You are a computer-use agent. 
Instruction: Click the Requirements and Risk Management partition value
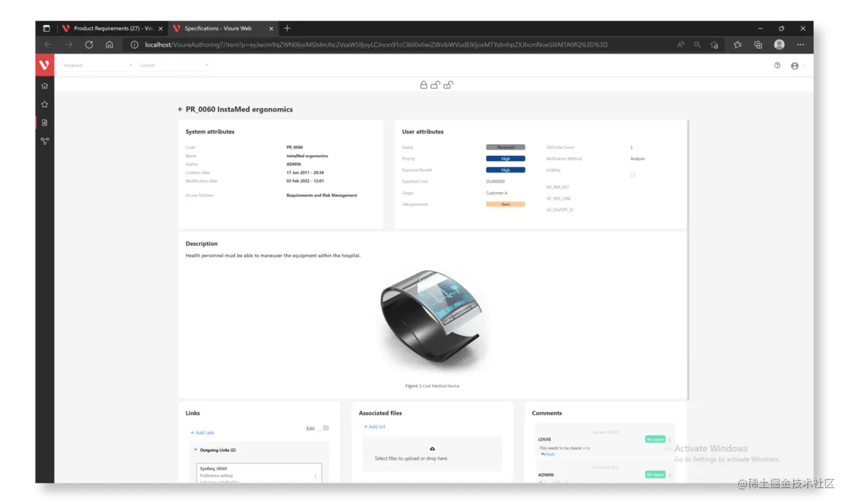tap(321, 195)
